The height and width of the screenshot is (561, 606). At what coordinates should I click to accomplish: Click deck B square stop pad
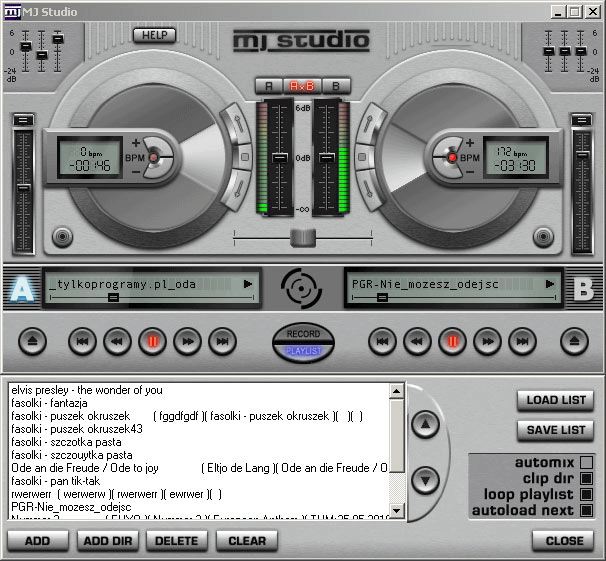(362, 157)
